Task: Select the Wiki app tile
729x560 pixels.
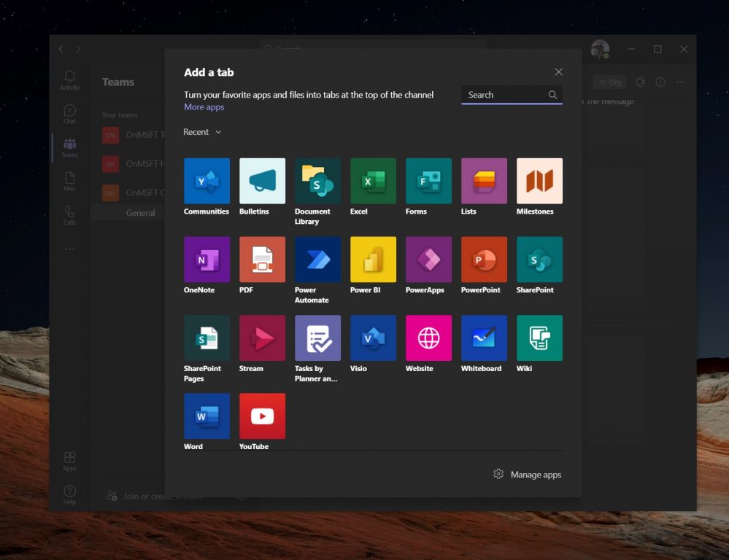Action: coord(539,338)
